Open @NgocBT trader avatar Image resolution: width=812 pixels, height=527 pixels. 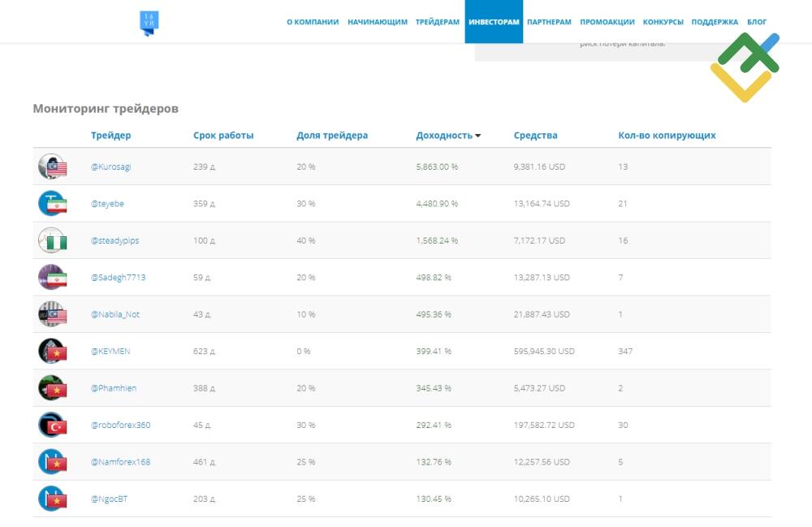click(x=52, y=499)
